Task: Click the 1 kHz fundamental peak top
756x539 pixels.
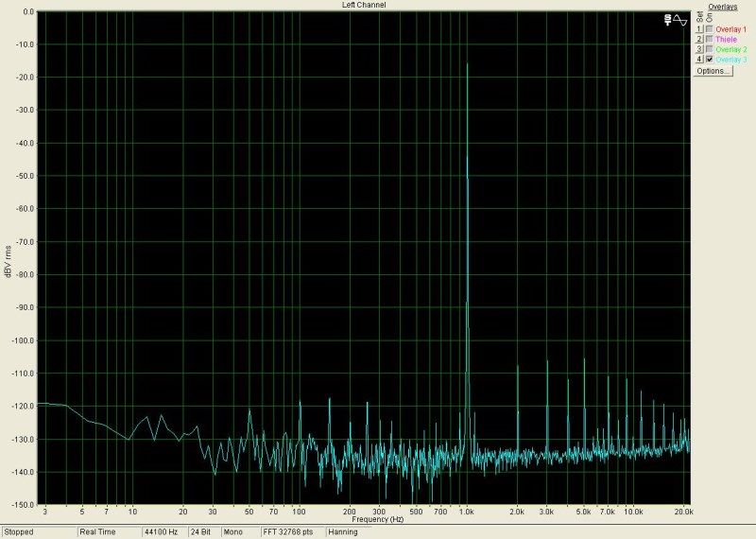Action: (467, 64)
